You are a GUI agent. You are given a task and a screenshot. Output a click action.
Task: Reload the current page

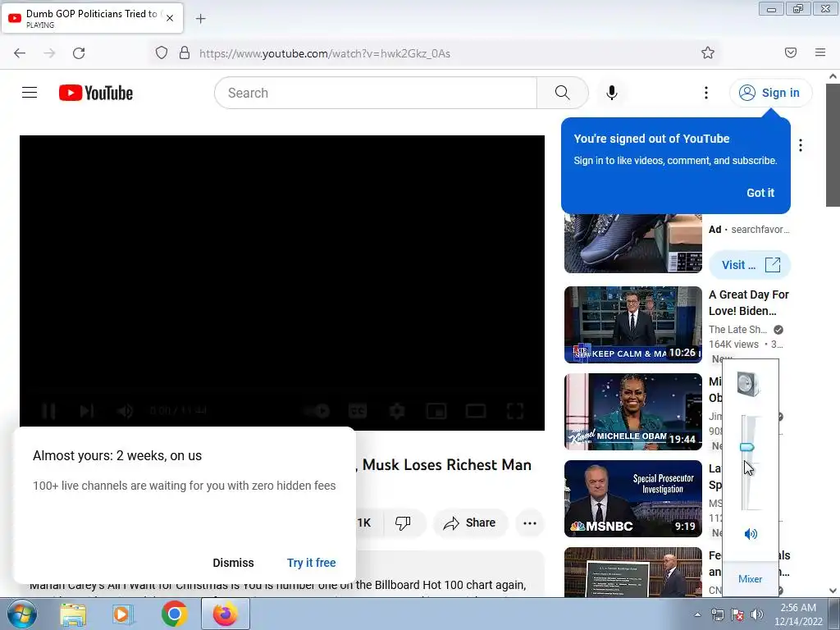[79, 53]
